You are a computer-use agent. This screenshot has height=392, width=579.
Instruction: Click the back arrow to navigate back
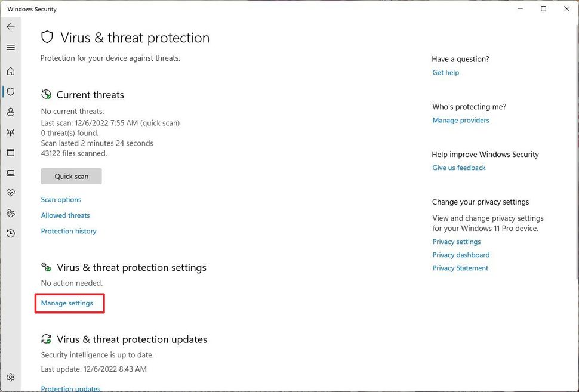(10, 27)
